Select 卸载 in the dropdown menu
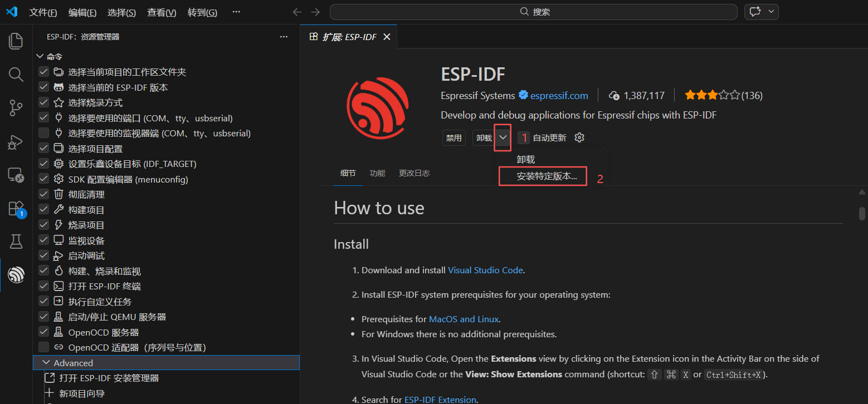Viewport: 868px width, 404px height. [526, 159]
